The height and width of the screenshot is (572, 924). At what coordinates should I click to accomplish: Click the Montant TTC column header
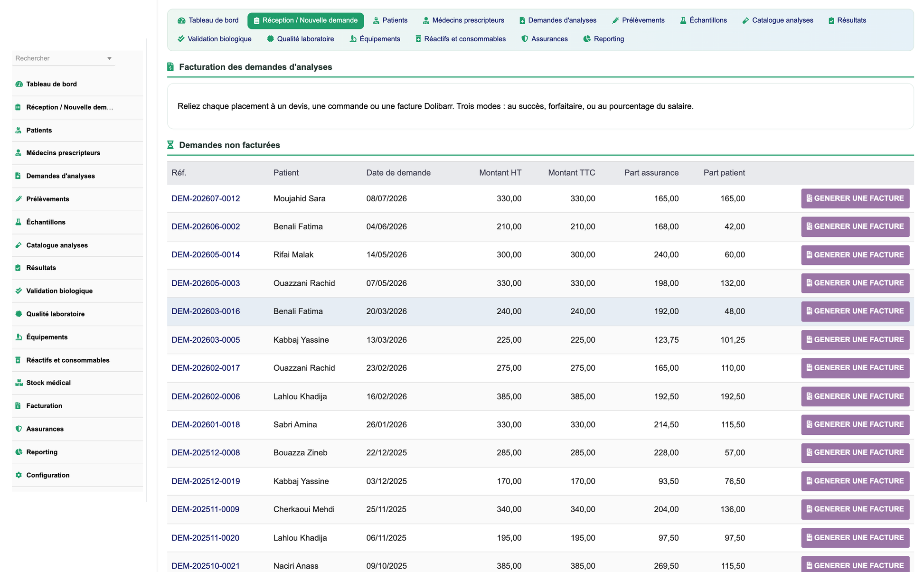[571, 173]
